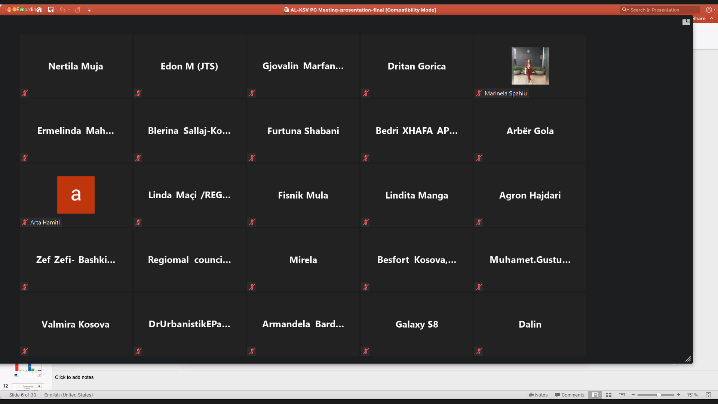Click the muted mic icon for Mirela

pyautogui.click(x=252, y=287)
